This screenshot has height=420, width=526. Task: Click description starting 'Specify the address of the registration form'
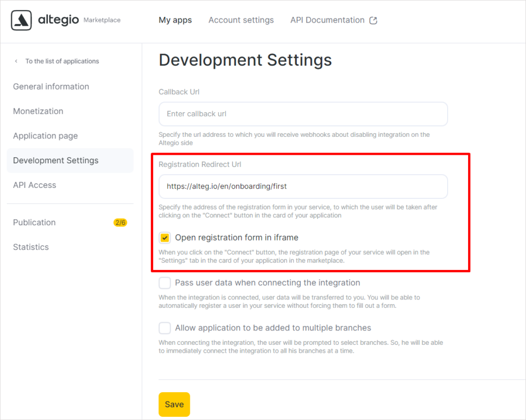click(x=298, y=211)
